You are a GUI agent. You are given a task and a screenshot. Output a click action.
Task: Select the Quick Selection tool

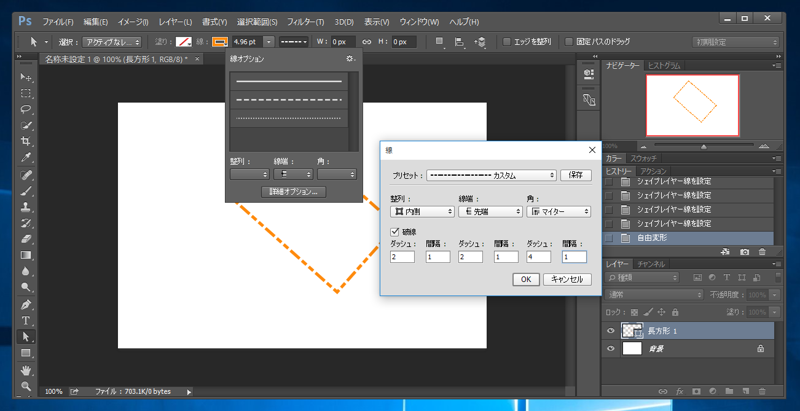click(26, 125)
